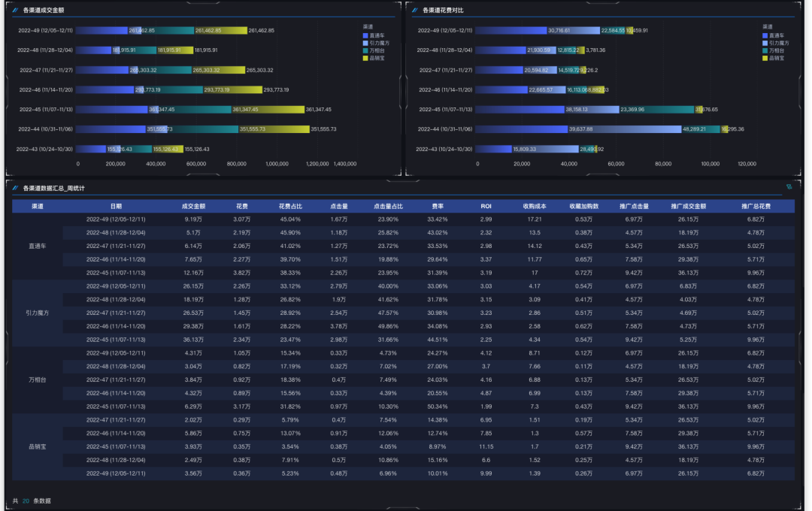Image resolution: width=812 pixels, height=511 pixels.
Task: Sort by the 成交金额 column header
Action: 194,206
